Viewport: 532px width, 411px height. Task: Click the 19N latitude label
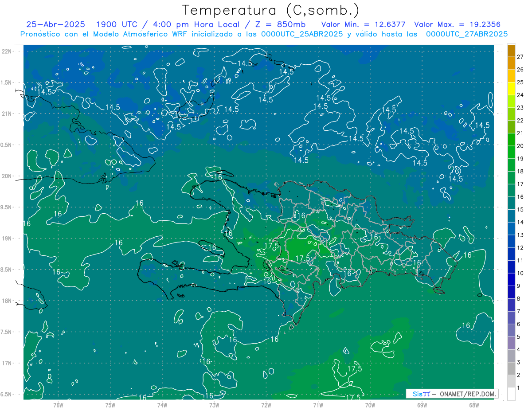click(7, 239)
